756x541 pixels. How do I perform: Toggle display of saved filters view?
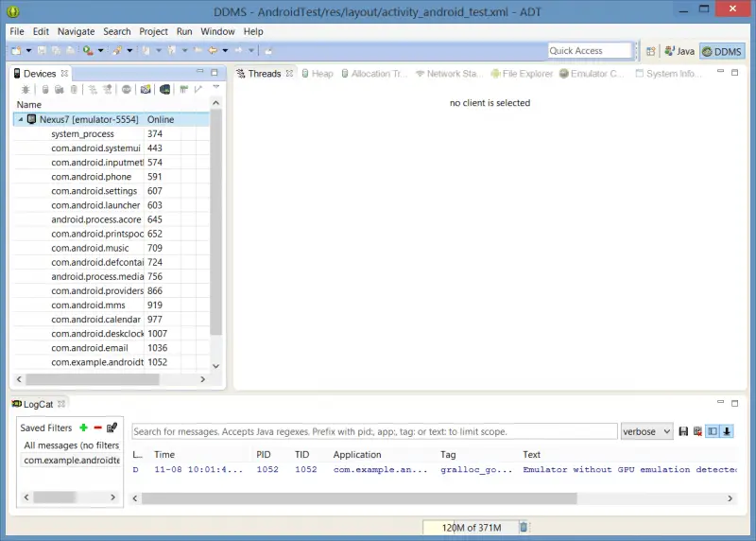click(x=713, y=431)
